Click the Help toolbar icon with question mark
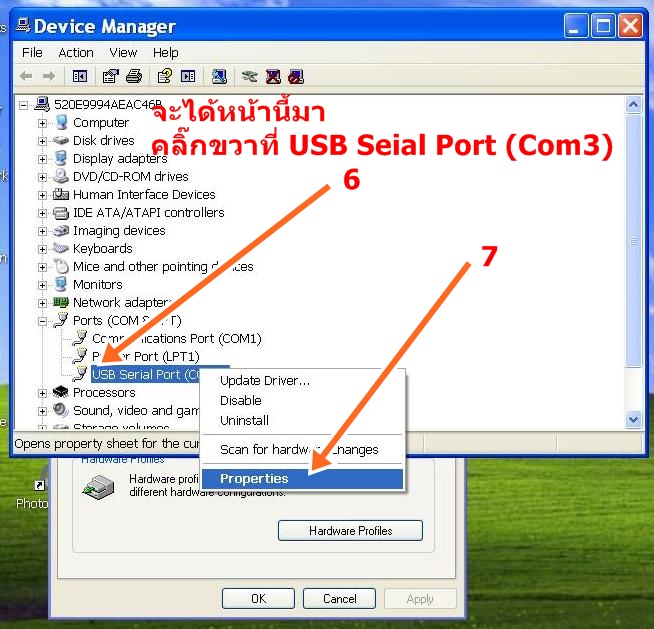 [x=164, y=76]
